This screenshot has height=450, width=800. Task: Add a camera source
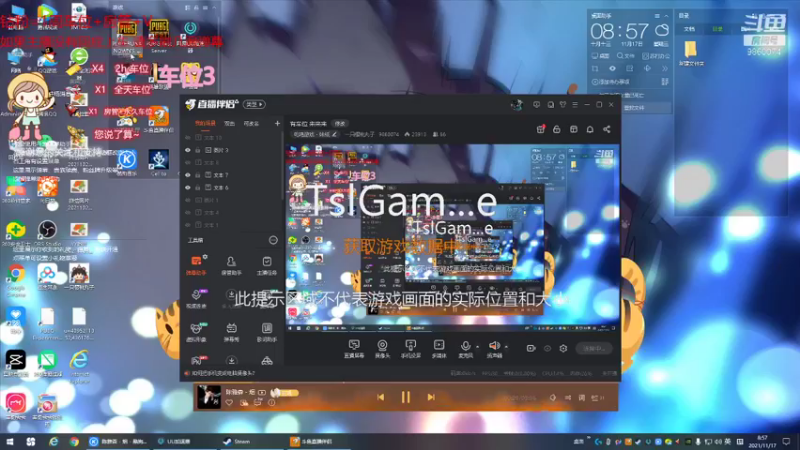[x=382, y=348]
